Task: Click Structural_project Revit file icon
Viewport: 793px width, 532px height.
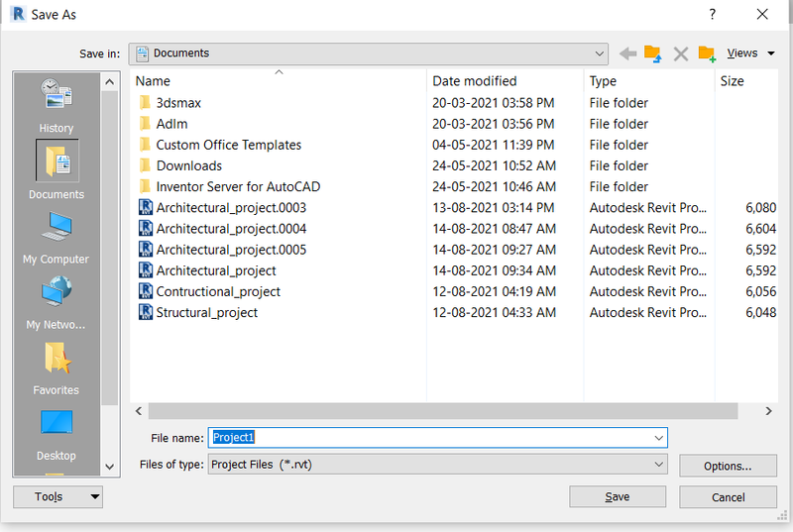Action: pyautogui.click(x=145, y=312)
